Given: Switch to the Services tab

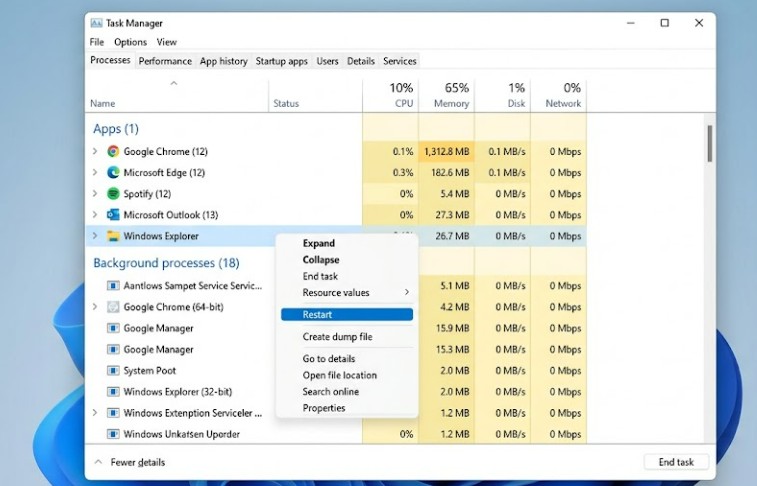Looking at the screenshot, I should coord(400,61).
